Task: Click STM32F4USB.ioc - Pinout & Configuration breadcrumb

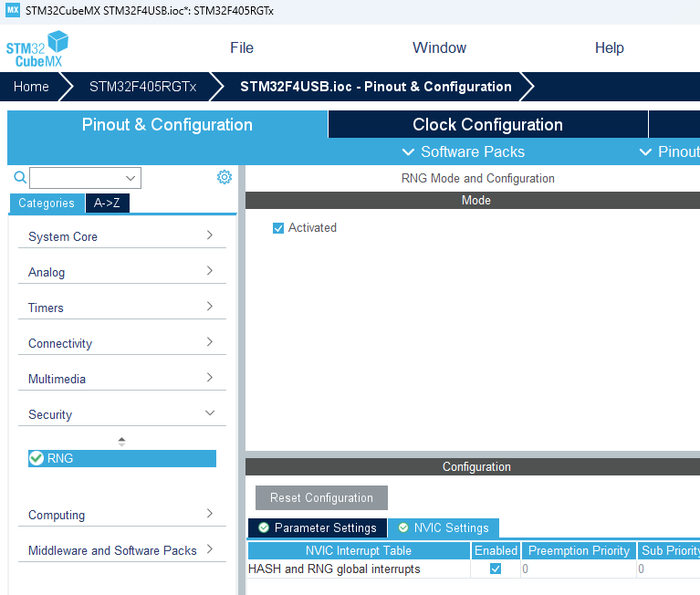Action: coord(376,87)
